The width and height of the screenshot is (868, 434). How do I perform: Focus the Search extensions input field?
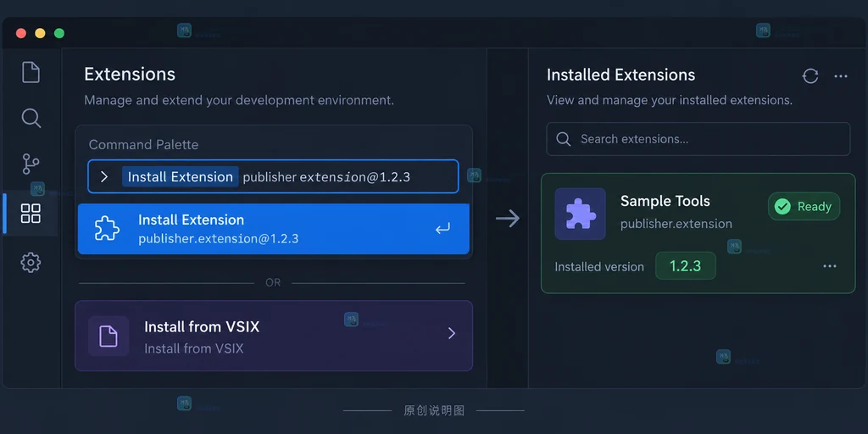(698, 139)
